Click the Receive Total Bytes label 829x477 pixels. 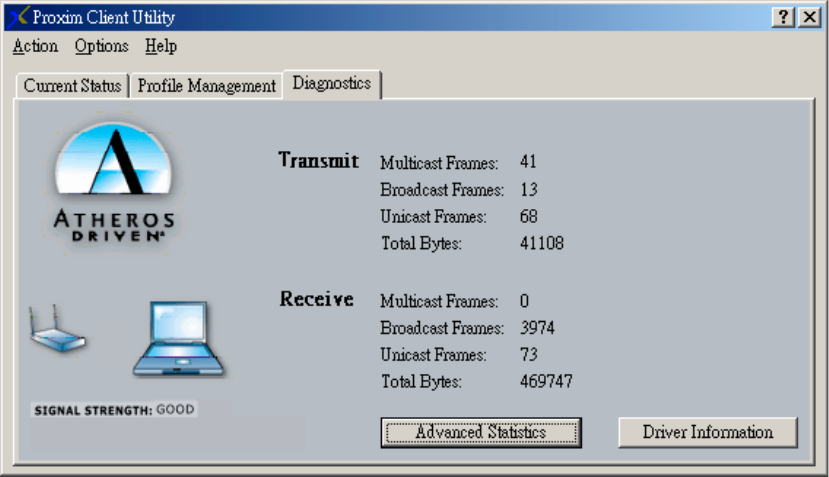click(421, 382)
